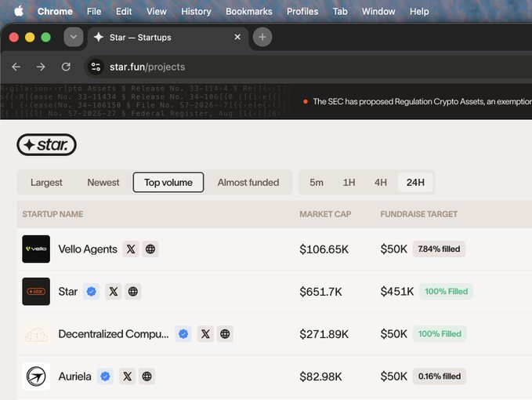Open the History menu

coord(196,12)
